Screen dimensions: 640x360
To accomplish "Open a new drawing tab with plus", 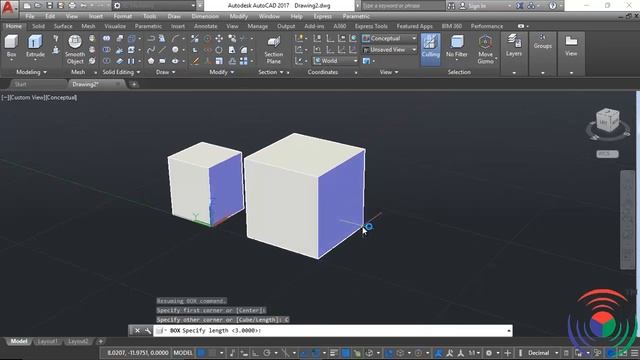I will [134, 84].
